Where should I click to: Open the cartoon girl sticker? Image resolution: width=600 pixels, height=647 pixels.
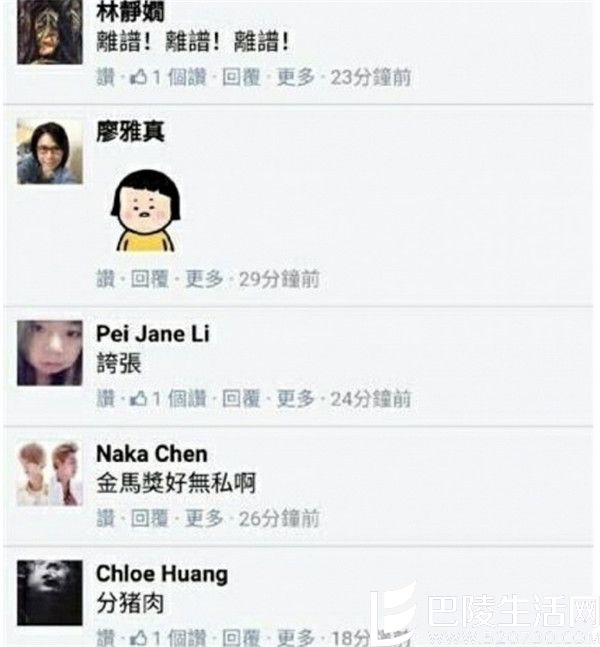coord(145,210)
